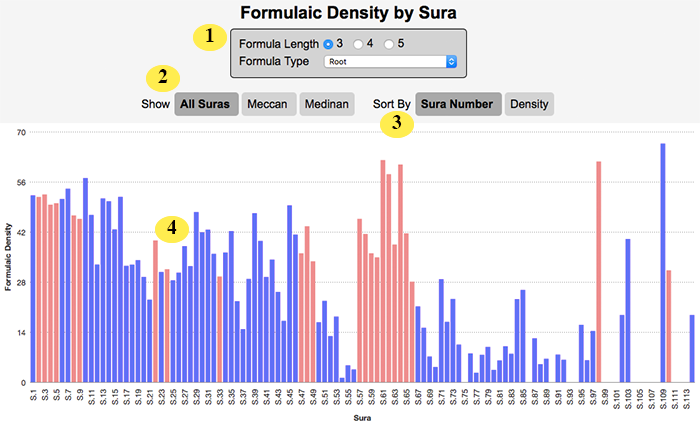Image resolution: width=700 pixels, height=425 pixels.
Task: Click yellow annotation marker 2
Action: click(x=163, y=78)
